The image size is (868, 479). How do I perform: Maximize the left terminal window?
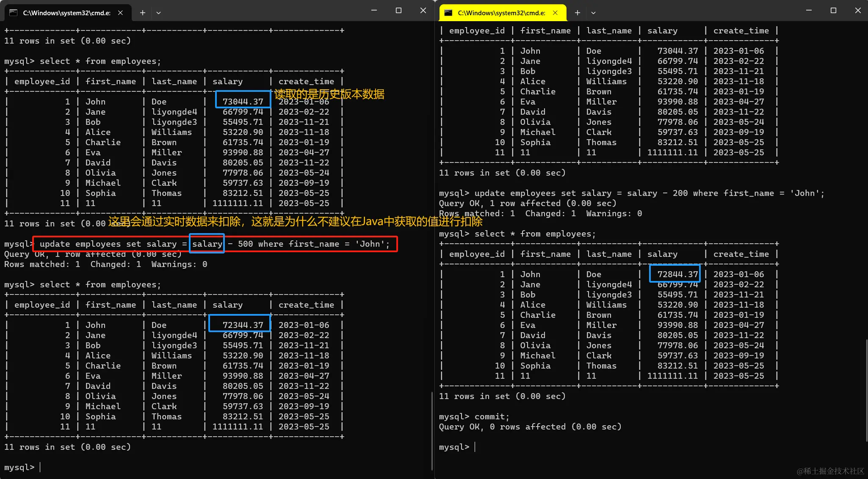(x=398, y=10)
